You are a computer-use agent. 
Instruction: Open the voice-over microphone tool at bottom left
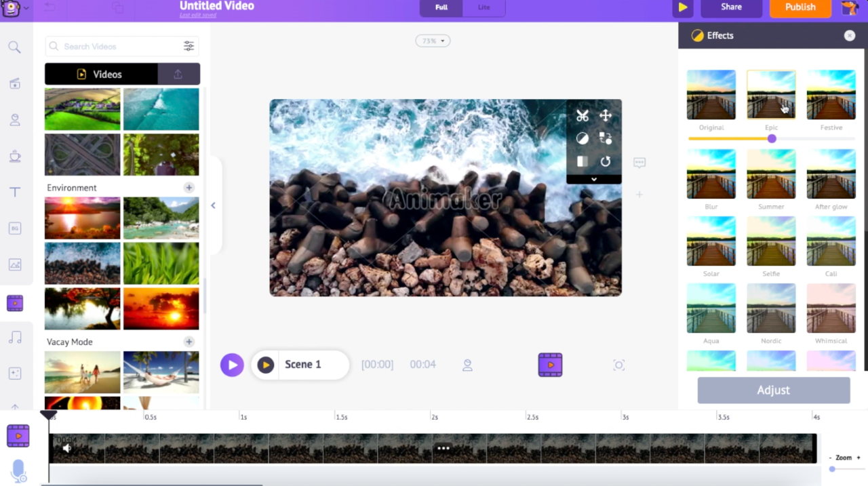(18, 470)
